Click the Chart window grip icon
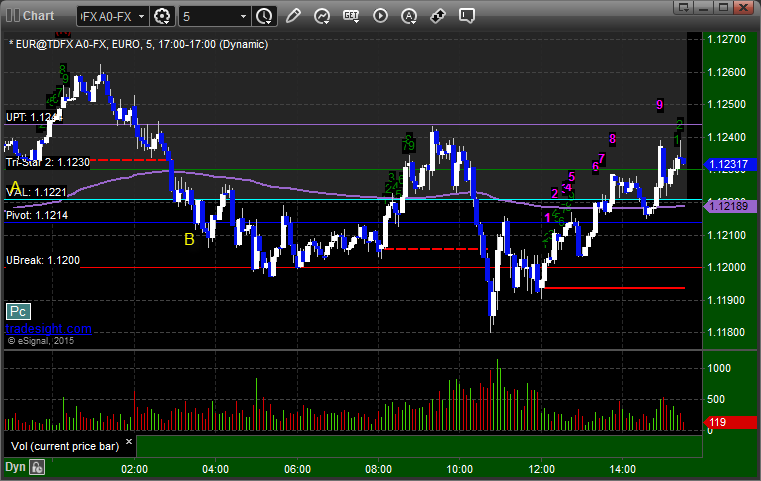The height and width of the screenshot is (481, 761). point(13,16)
